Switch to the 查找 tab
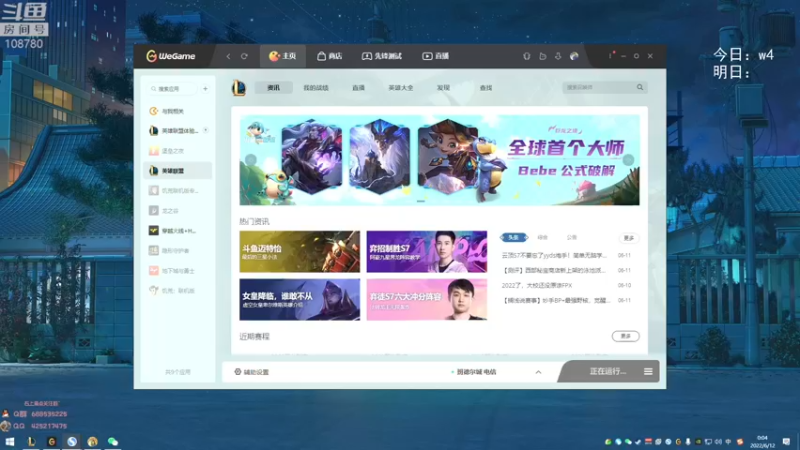 tap(486, 88)
